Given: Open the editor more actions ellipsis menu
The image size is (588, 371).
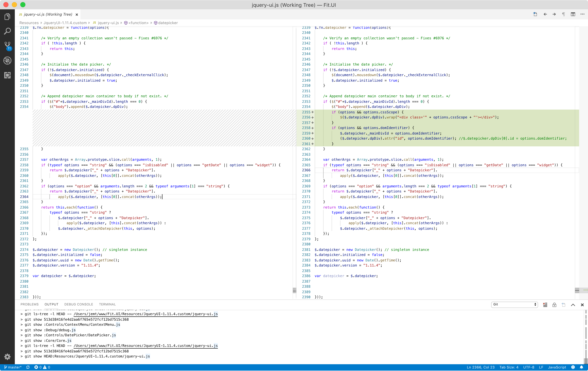Looking at the screenshot, I should 582,14.
